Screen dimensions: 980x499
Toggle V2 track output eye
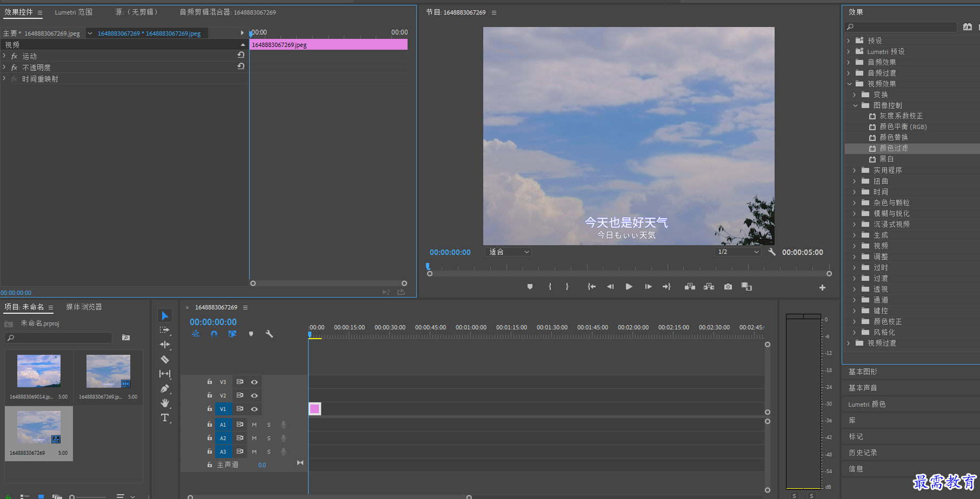254,395
